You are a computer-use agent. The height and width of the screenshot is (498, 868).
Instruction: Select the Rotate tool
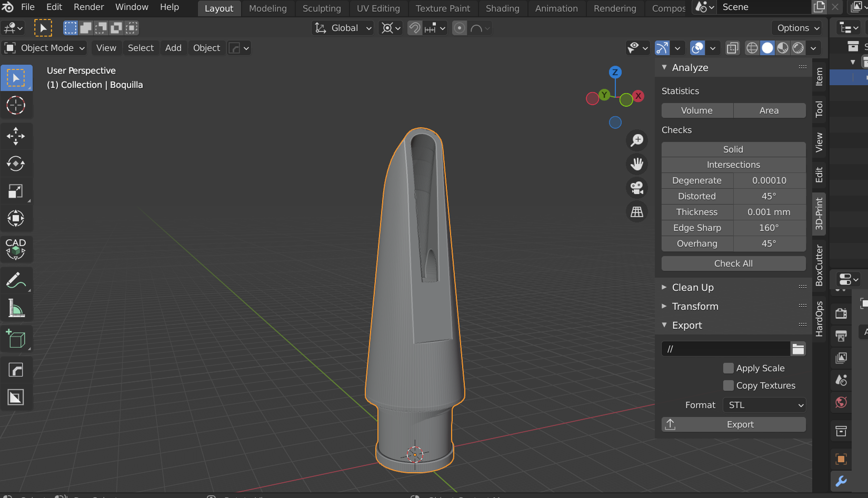coord(16,164)
